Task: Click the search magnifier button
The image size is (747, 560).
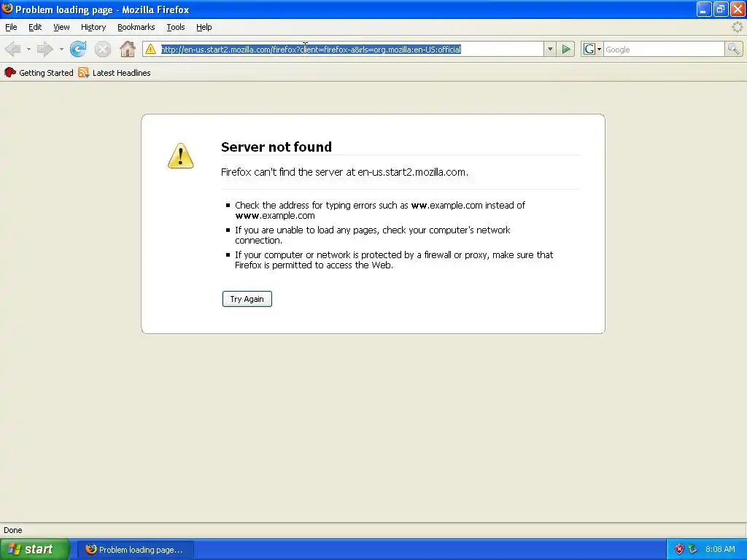Action: [x=733, y=49]
